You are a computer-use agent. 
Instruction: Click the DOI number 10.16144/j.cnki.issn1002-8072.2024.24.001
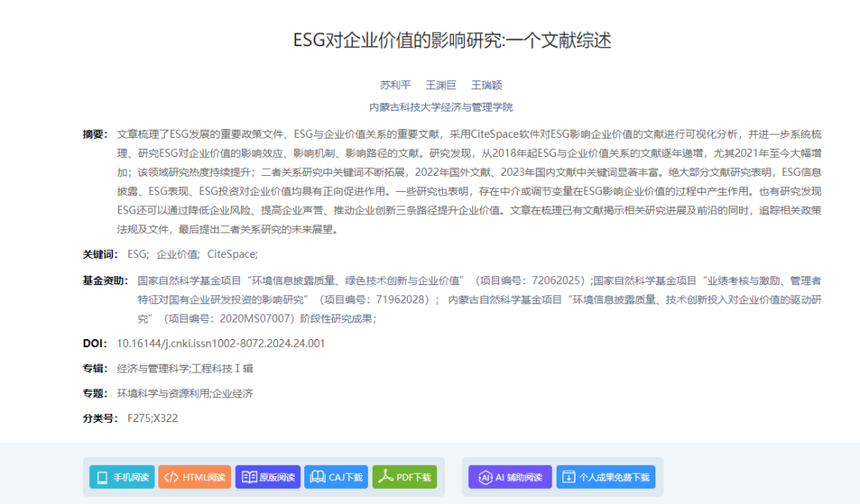pos(221,343)
